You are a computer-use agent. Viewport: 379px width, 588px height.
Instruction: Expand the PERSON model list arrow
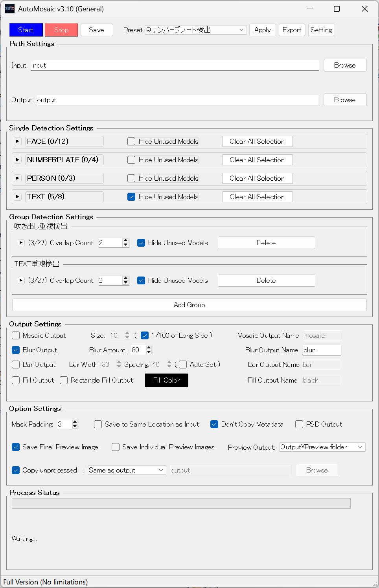(x=17, y=178)
